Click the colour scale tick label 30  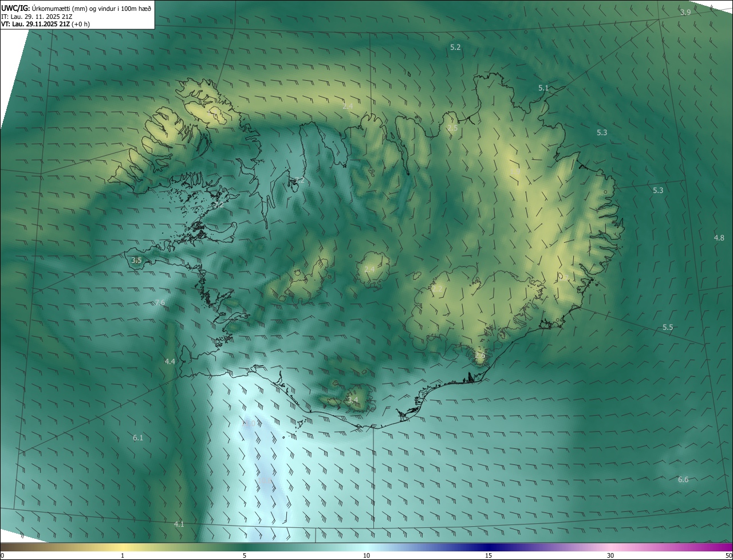(x=610, y=555)
